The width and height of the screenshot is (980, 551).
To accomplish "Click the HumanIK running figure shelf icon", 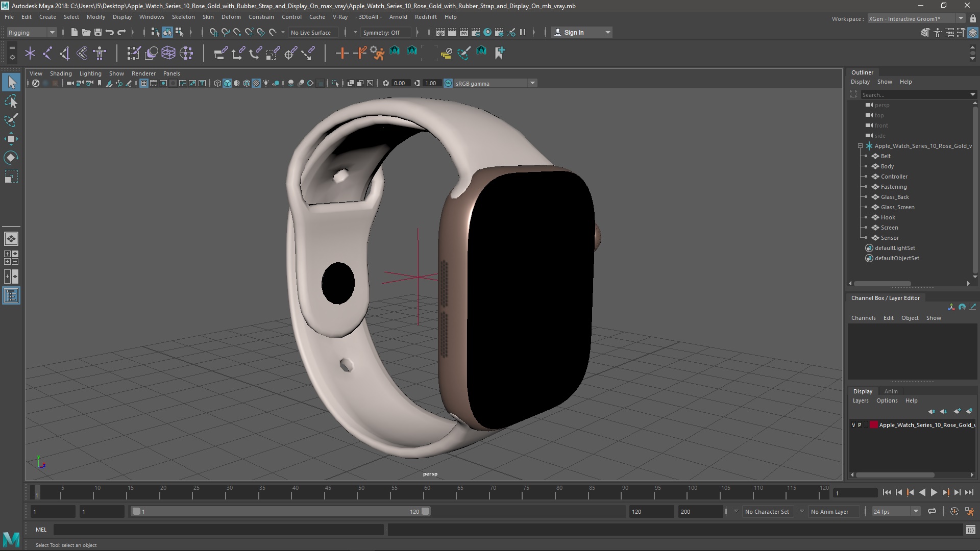I will tap(377, 53).
